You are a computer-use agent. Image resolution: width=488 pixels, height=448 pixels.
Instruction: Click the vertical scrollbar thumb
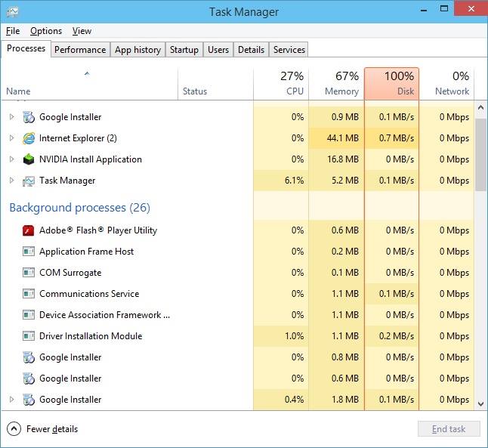(x=481, y=154)
